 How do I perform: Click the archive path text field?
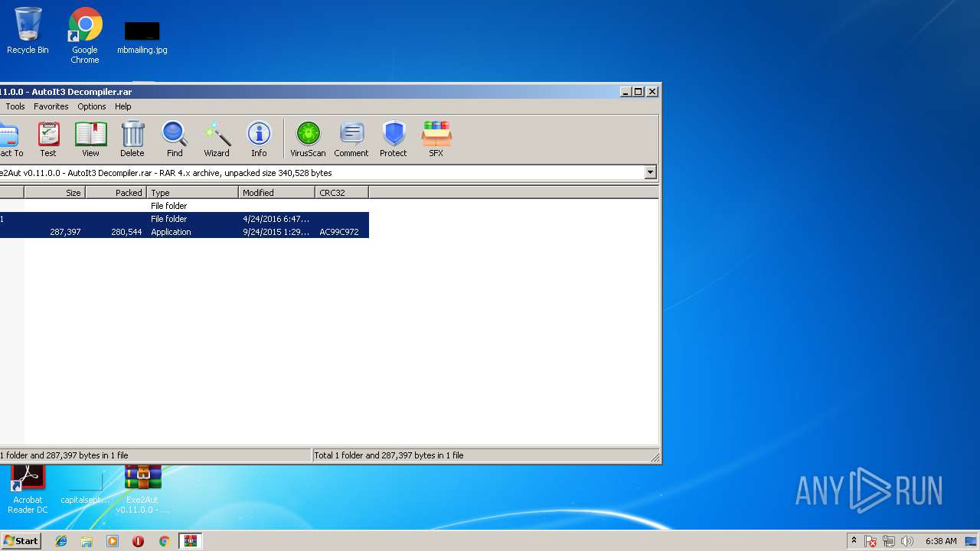coord(322,172)
